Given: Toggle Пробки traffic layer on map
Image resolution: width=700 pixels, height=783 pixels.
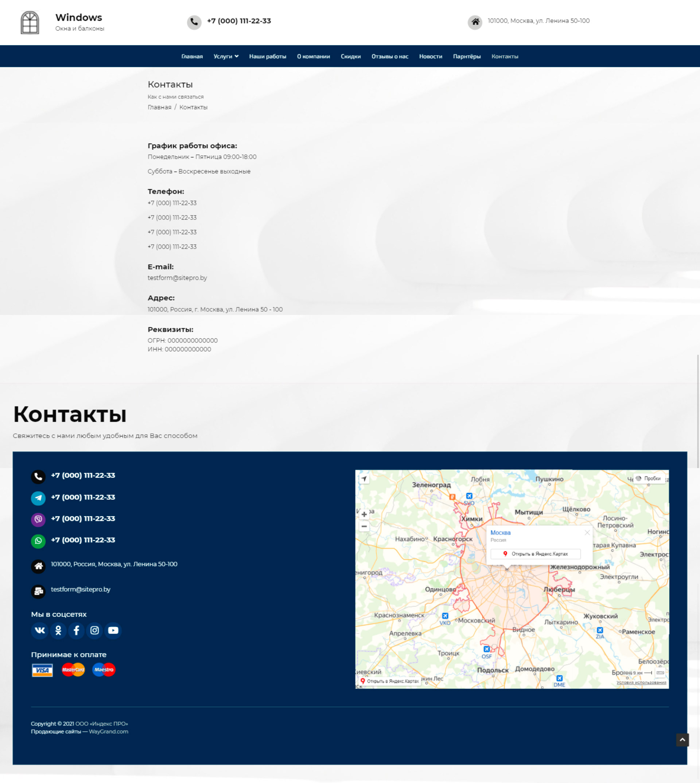Looking at the screenshot, I should pyautogui.click(x=649, y=478).
